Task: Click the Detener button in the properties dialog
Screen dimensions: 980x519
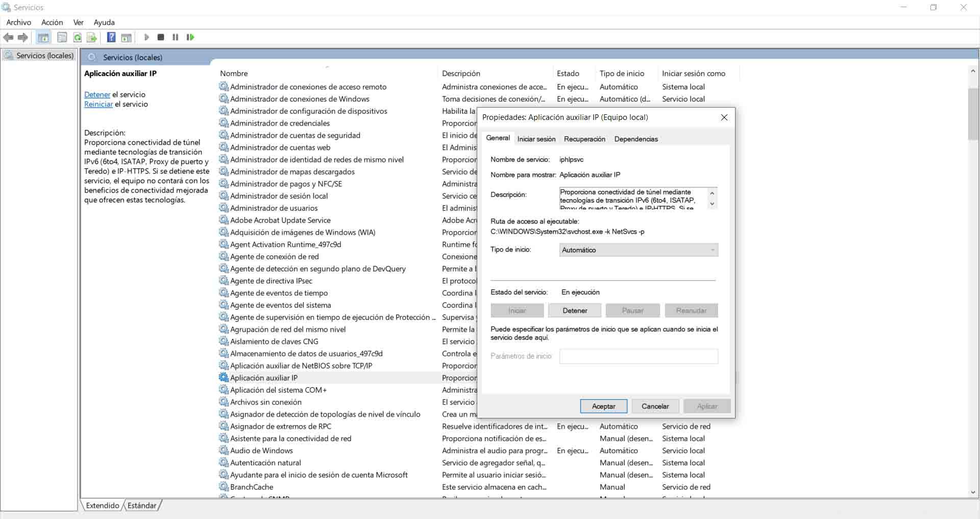Action: [x=575, y=310]
